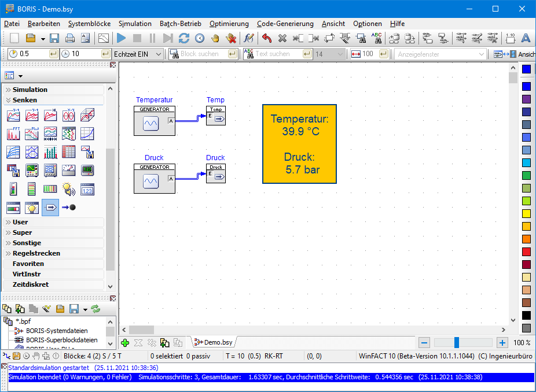
Task: Click the large blue letter A icon
Action: [526, 38]
